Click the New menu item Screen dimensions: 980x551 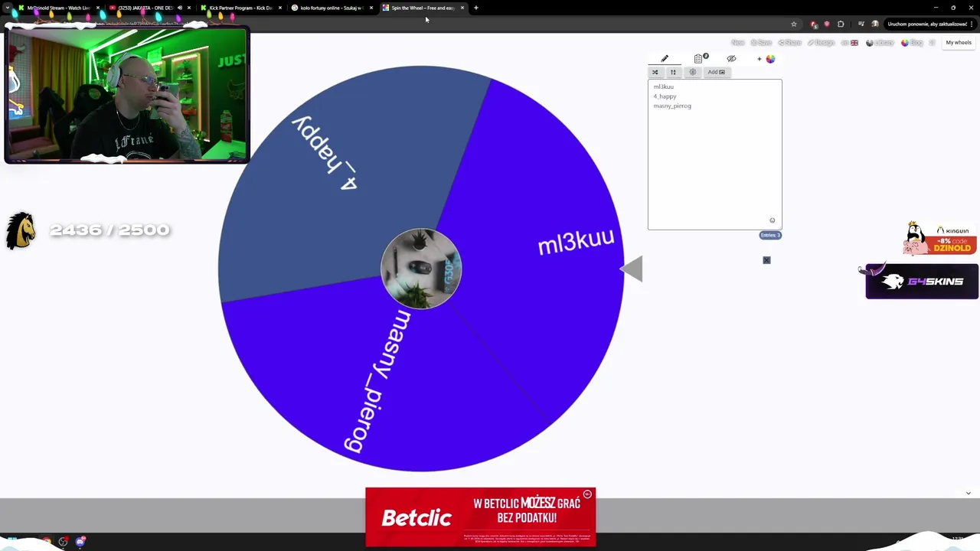(x=737, y=43)
